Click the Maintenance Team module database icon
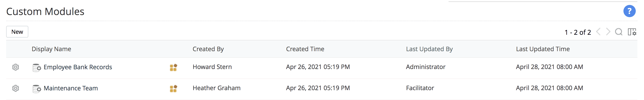Viewport: 644px width, 100px height. [37, 88]
